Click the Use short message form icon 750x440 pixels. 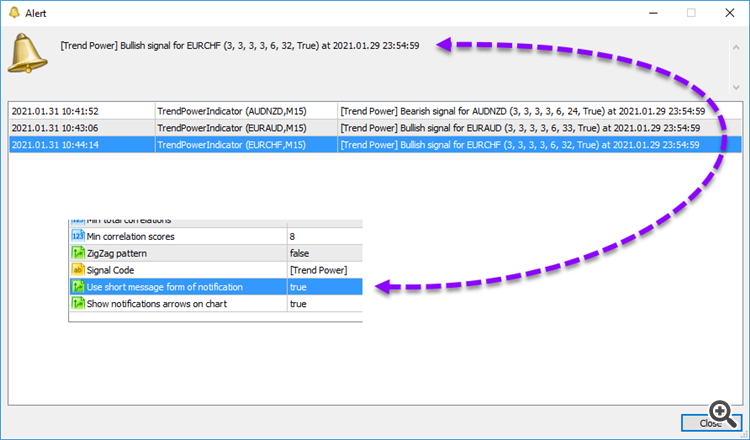(x=77, y=287)
